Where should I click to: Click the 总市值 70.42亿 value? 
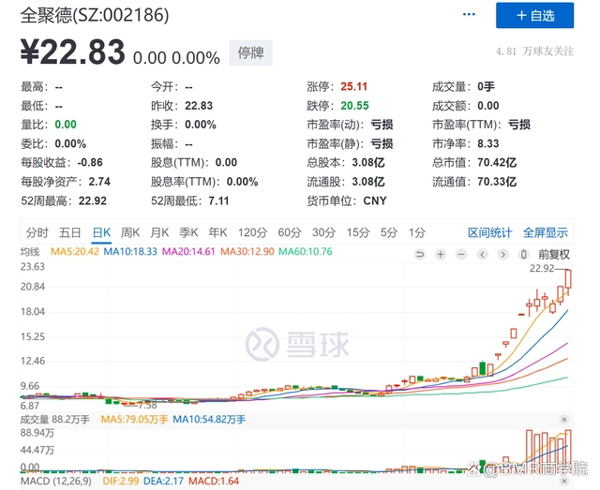pyautogui.click(x=497, y=163)
